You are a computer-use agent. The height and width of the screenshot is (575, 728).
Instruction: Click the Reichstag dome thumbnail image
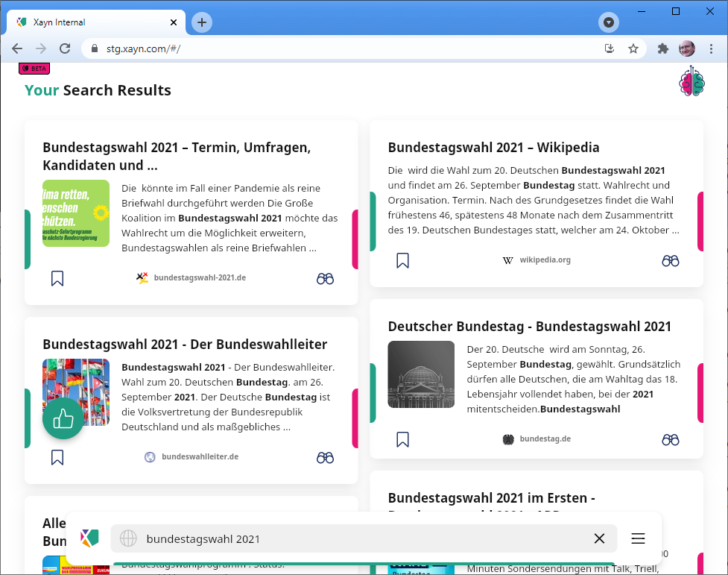coord(421,374)
